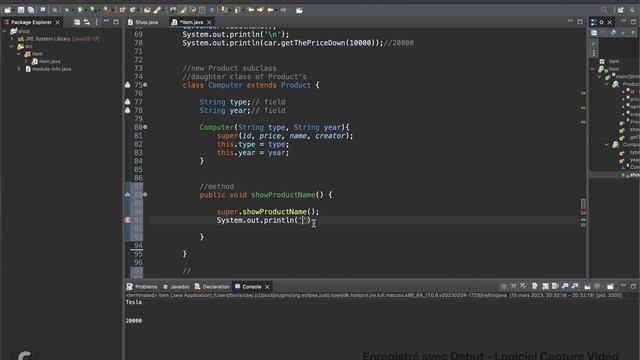The width and height of the screenshot is (640, 360).
Task: Select module-info.java in Package Explorer
Action: tap(48, 69)
